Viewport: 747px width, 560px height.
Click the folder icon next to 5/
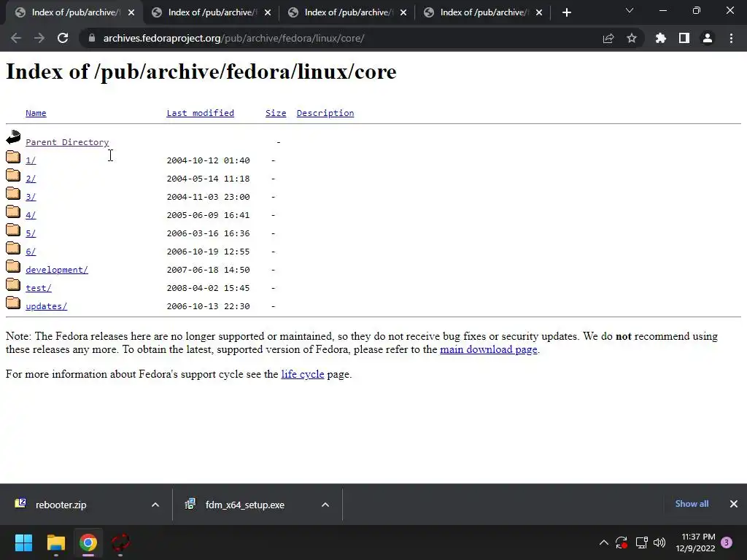(x=13, y=230)
